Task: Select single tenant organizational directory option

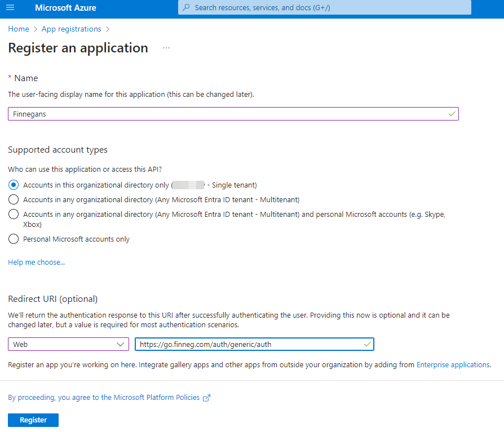Action: pos(14,185)
